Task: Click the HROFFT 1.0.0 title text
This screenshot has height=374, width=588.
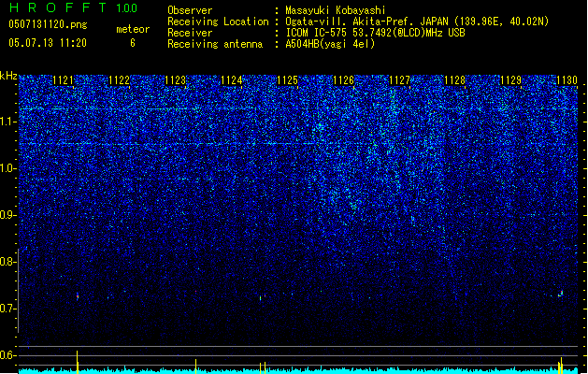Action: [73, 7]
